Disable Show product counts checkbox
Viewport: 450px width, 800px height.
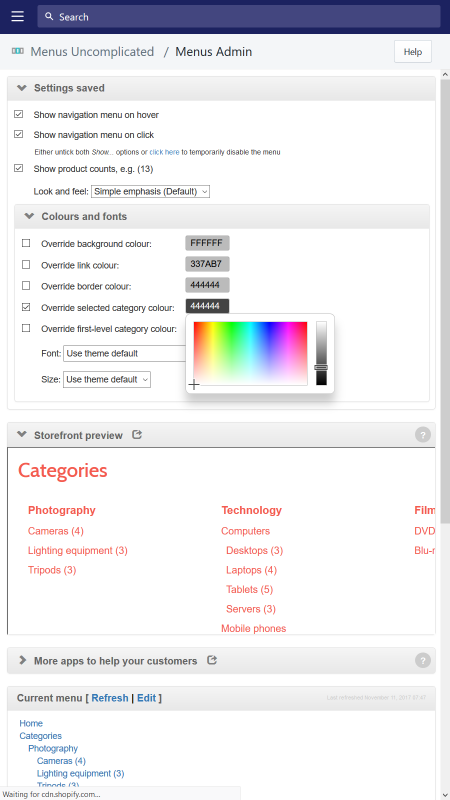point(19,168)
